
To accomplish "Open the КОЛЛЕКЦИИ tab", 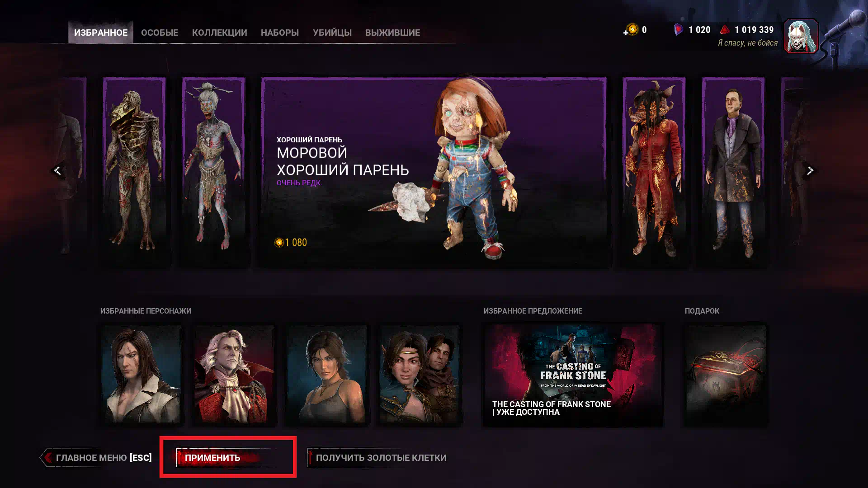I will [219, 33].
